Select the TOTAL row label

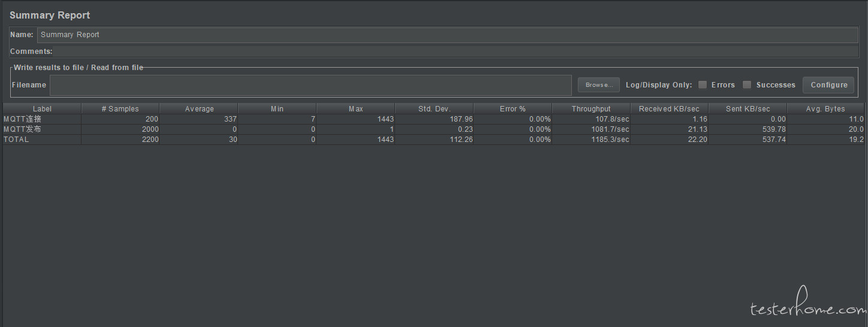[x=16, y=140]
